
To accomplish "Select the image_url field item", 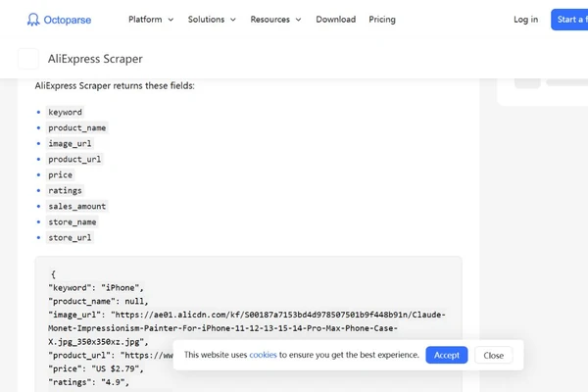I will (70, 144).
